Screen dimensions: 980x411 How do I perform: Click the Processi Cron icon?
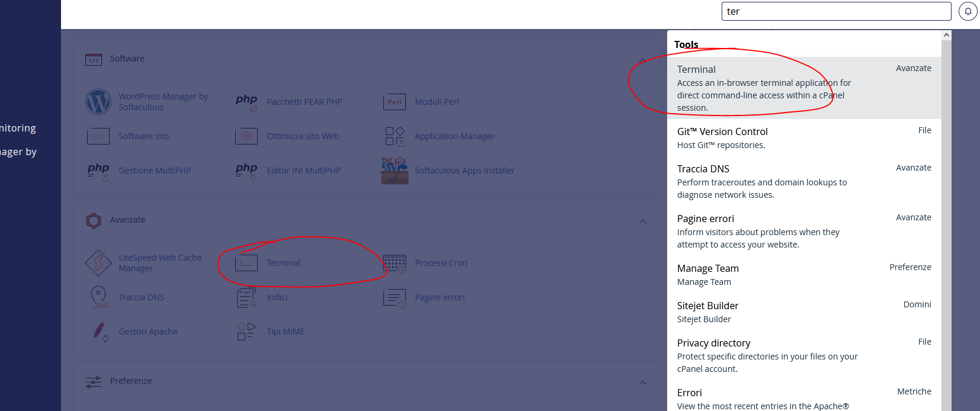click(395, 264)
